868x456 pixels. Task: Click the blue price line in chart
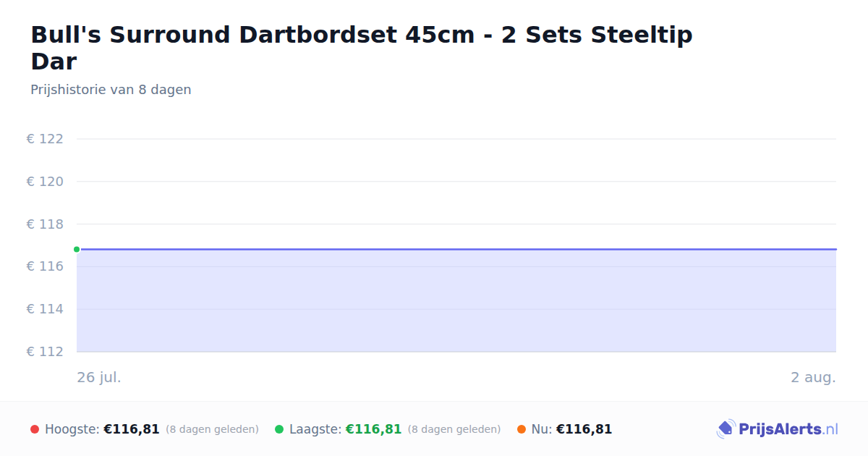[x=456, y=249]
